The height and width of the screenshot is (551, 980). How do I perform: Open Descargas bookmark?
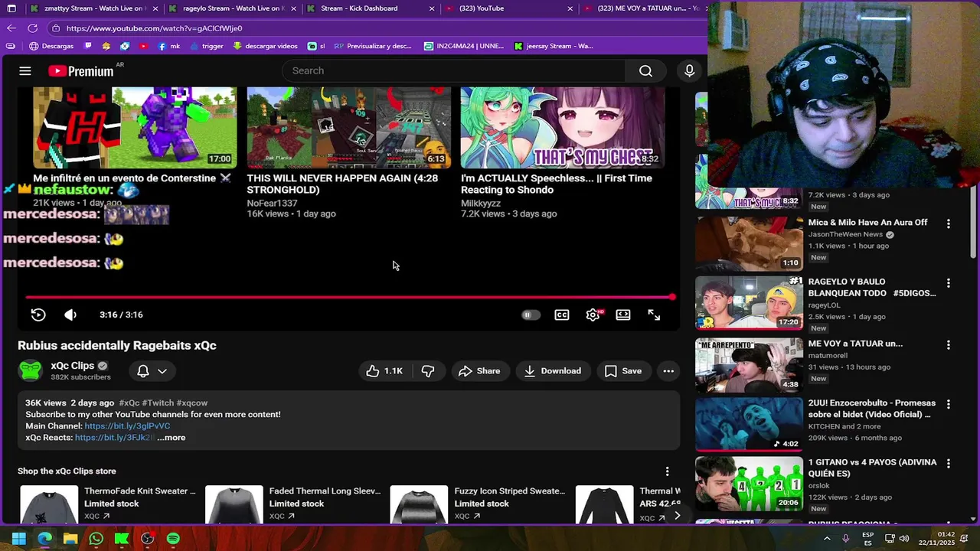click(51, 46)
